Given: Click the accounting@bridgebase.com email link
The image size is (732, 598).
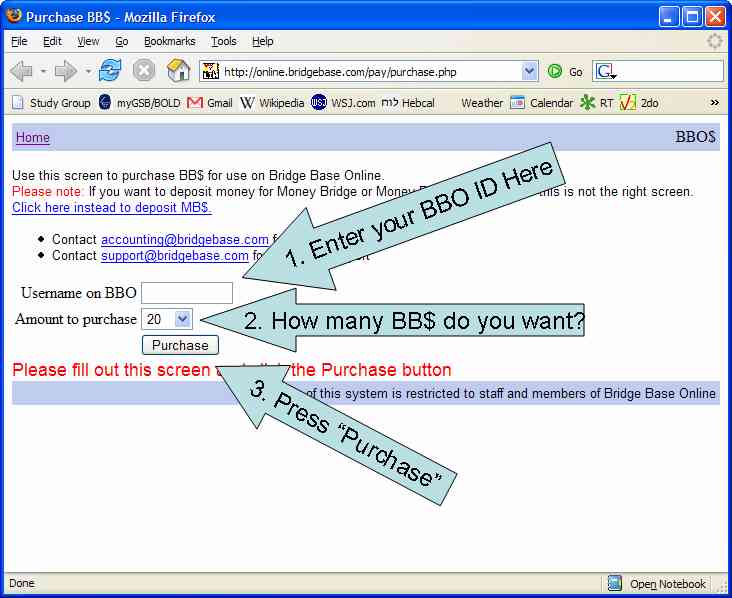Looking at the screenshot, I should point(185,239).
